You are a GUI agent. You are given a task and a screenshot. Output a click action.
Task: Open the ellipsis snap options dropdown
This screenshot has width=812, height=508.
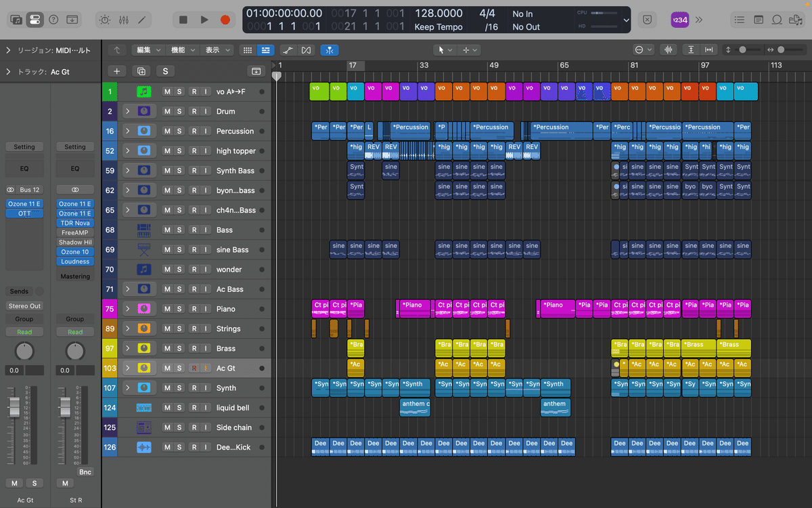644,50
